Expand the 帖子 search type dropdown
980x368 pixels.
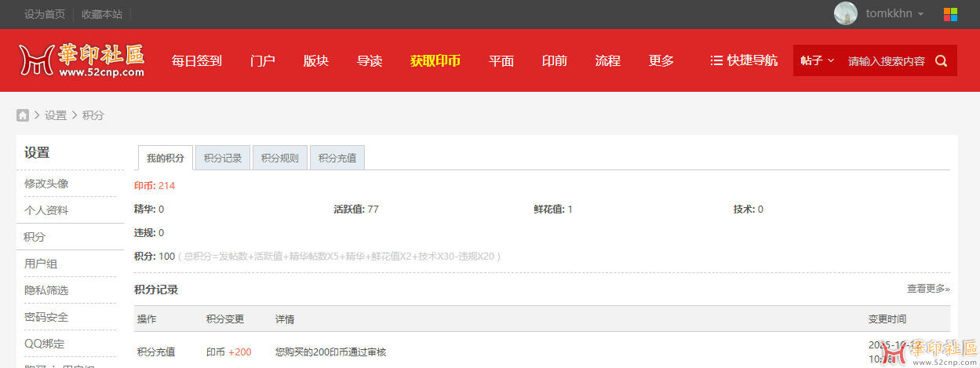pyautogui.click(x=817, y=60)
